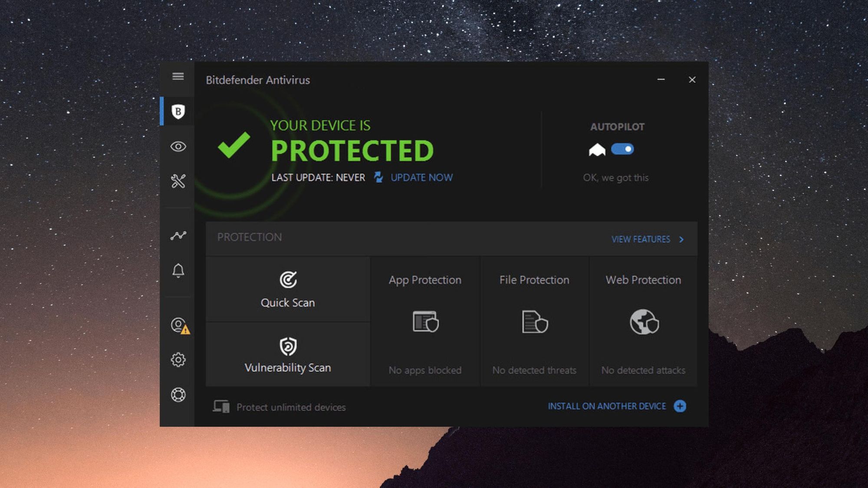Click the Account warning icon
Screen dimensions: 868x488
[x=178, y=325]
